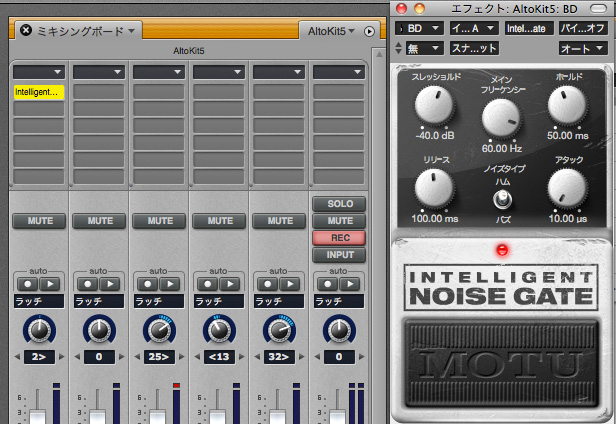Click the スナ...ット snapshot button

coord(474,48)
